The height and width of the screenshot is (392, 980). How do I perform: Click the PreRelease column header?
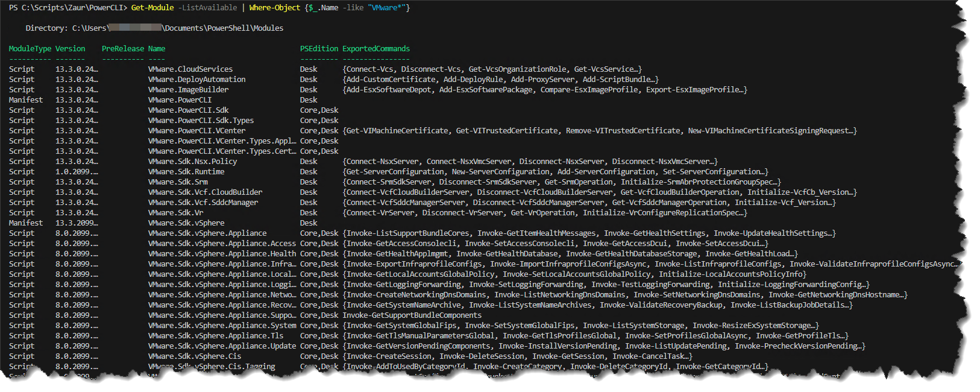pyautogui.click(x=123, y=49)
